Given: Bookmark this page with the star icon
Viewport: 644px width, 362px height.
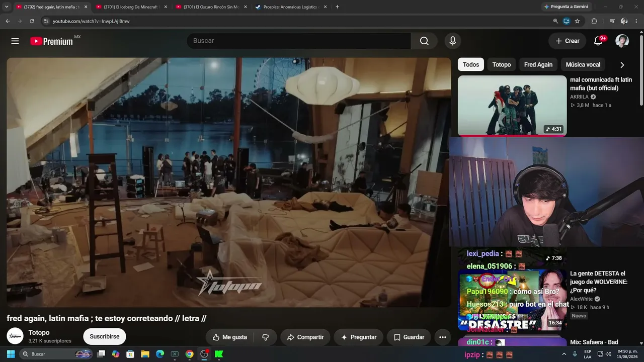Looking at the screenshot, I should (x=577, y=21).
